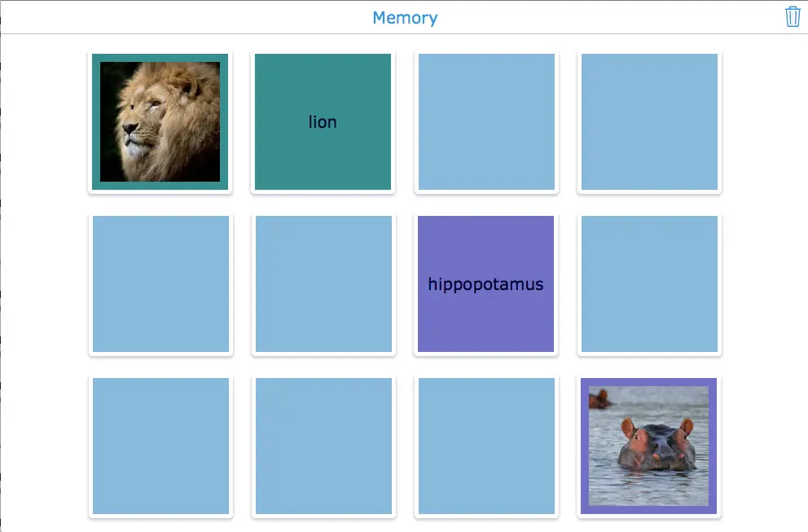Viewport: 808px width, 532px height.
Task: Turn over the blank card below the lion word card
Action: pyautogui.click(x=323, y=284)
